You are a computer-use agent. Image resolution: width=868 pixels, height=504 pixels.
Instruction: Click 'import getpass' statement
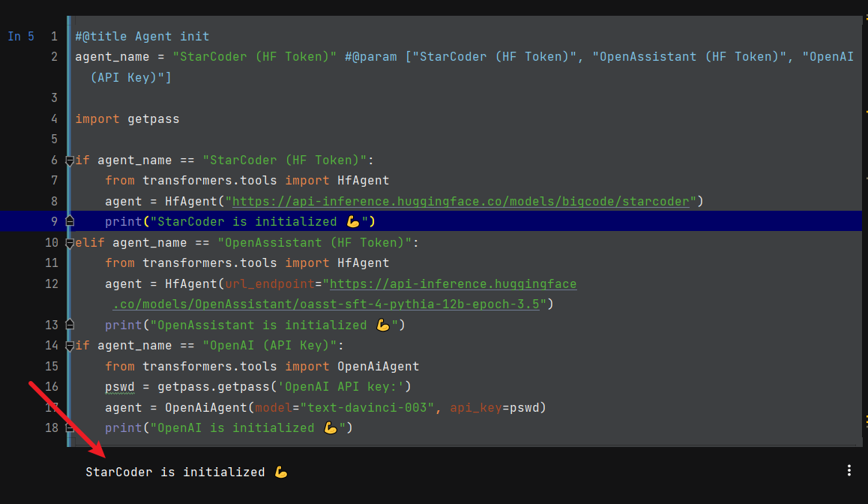(127, 119)
